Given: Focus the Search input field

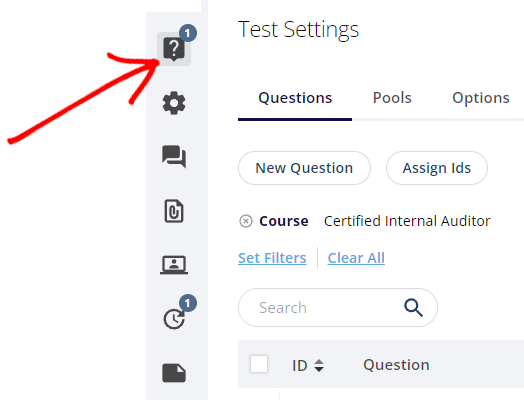Looking at the screenshot, I should pyautogui.click(x=321, y=307).
